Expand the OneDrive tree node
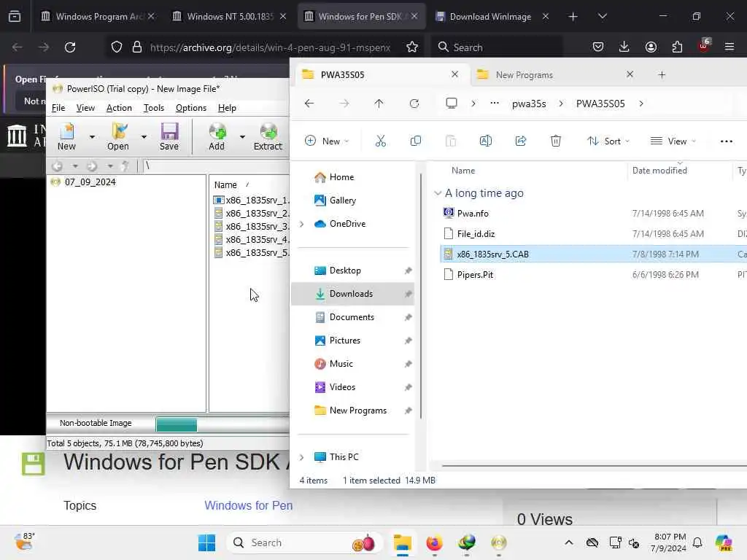Image resolution: width=747 pixels, height=560 pixels. pyautogui.click(x=301, y=224)
